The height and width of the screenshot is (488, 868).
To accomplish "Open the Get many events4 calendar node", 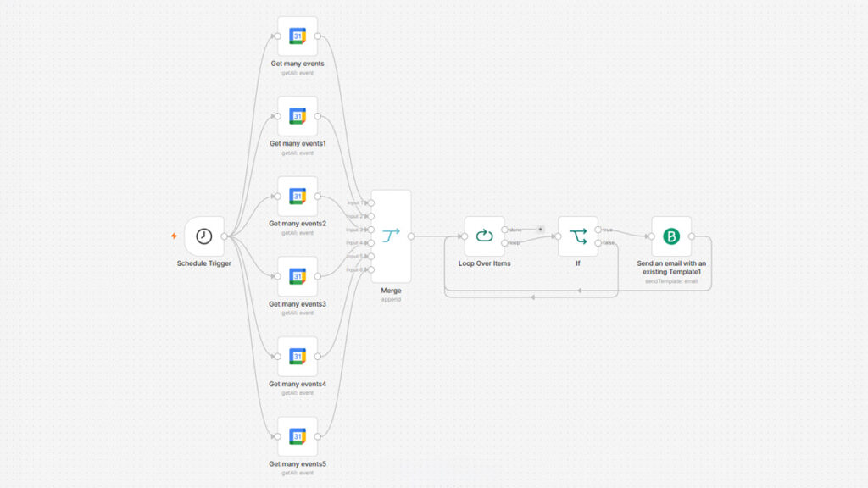I will click(x=298, y=357).
